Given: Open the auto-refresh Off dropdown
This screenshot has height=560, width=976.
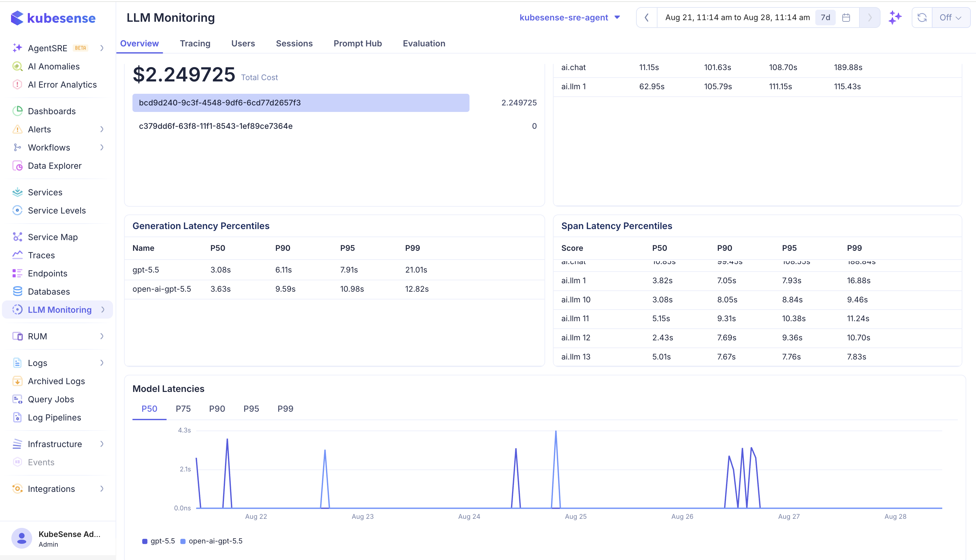Looking at the screenshot, I should pos(951,17).
